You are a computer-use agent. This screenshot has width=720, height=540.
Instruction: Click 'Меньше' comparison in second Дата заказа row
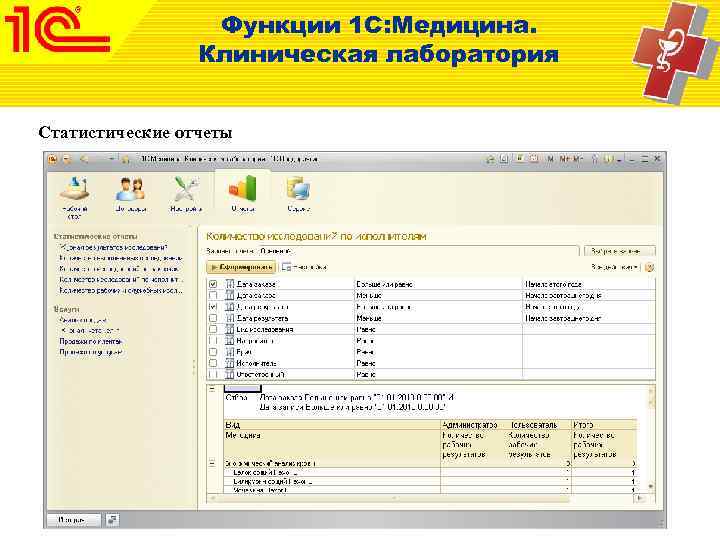(x=369, y=296)
